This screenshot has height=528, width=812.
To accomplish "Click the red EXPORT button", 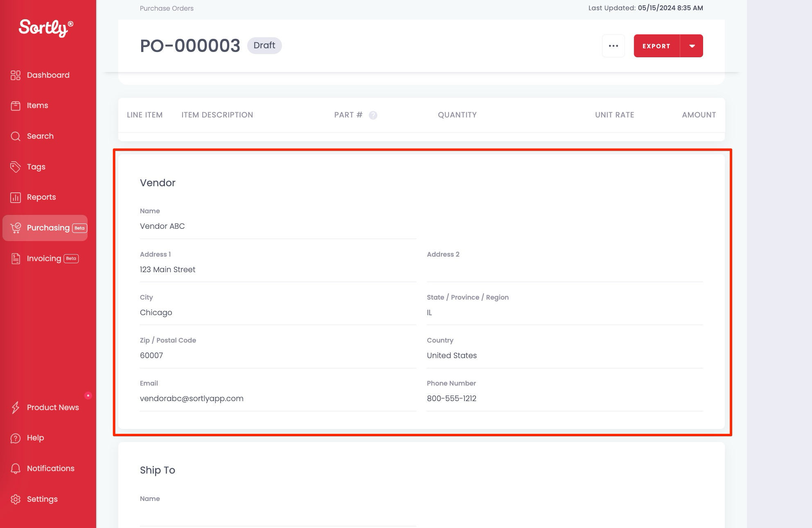I will (656, 46).
